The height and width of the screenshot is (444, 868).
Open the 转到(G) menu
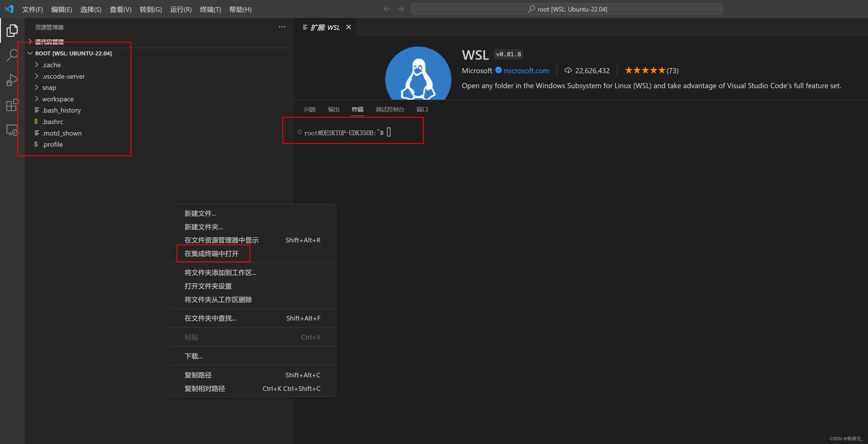[151, 9]
